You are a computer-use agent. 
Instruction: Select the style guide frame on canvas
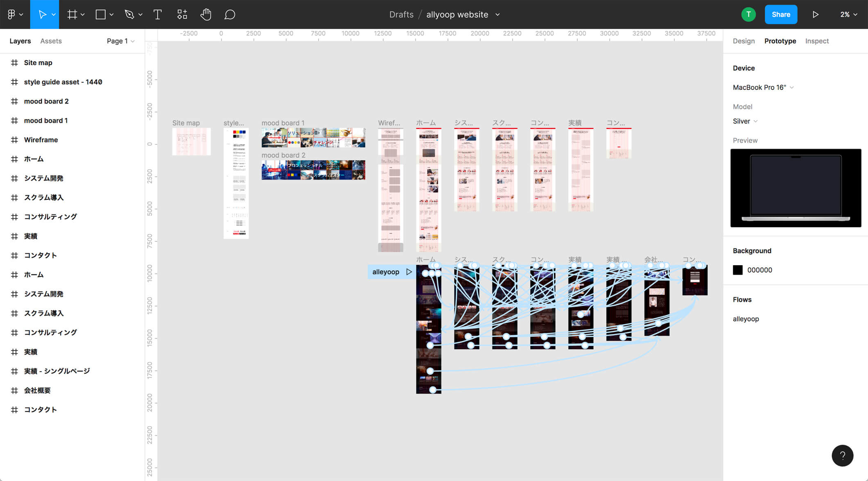236,183
